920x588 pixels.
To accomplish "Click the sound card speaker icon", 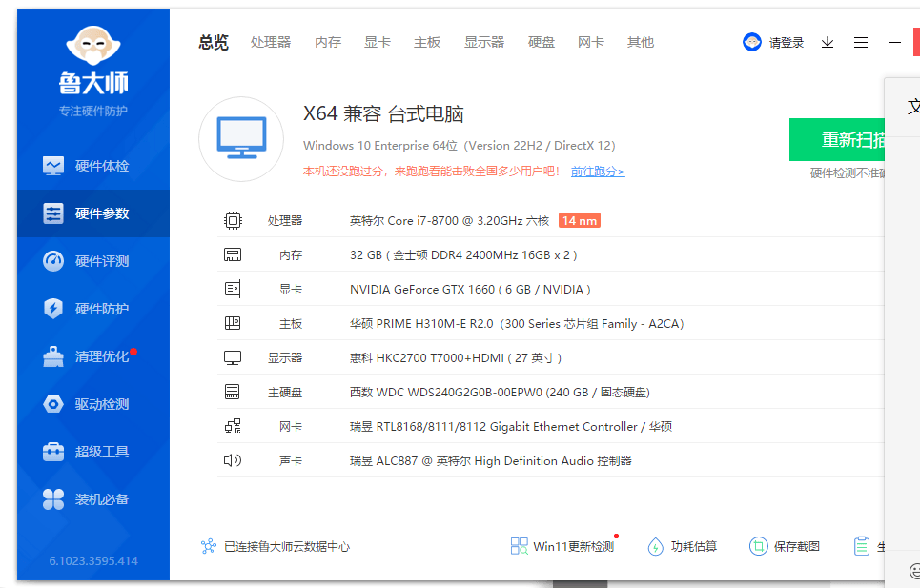I will 233,460.
